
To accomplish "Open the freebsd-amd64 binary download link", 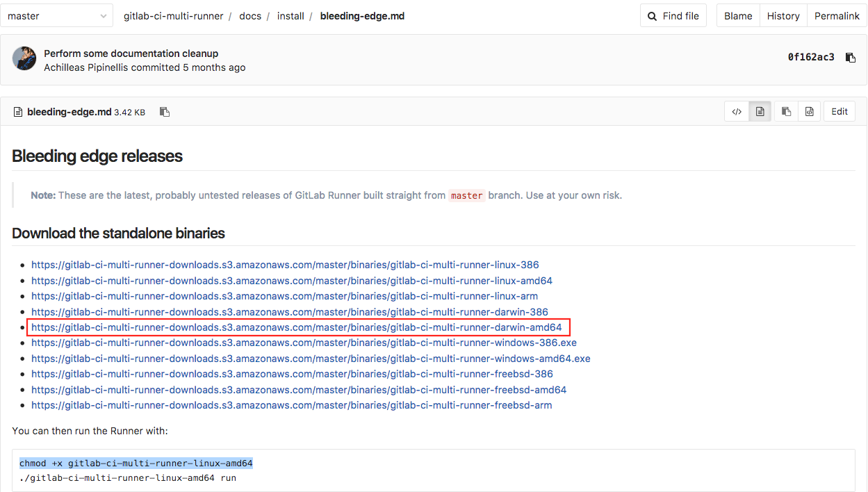I will click(299, 390).
